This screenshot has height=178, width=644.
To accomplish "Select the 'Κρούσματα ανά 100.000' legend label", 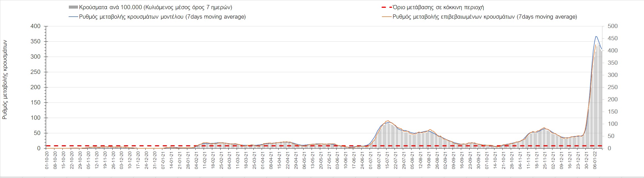I will (x=155, y=7).
